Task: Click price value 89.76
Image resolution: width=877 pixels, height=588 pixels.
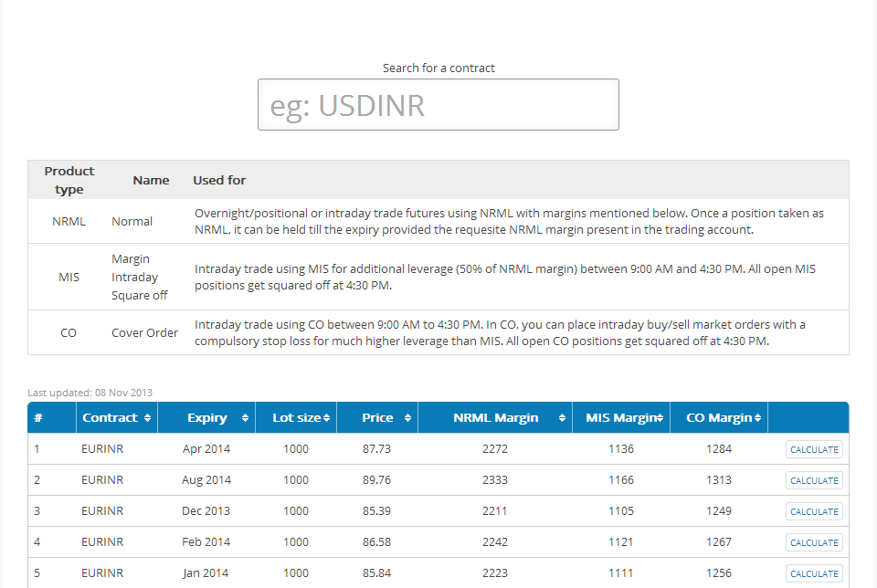Action: coord(377,480)
